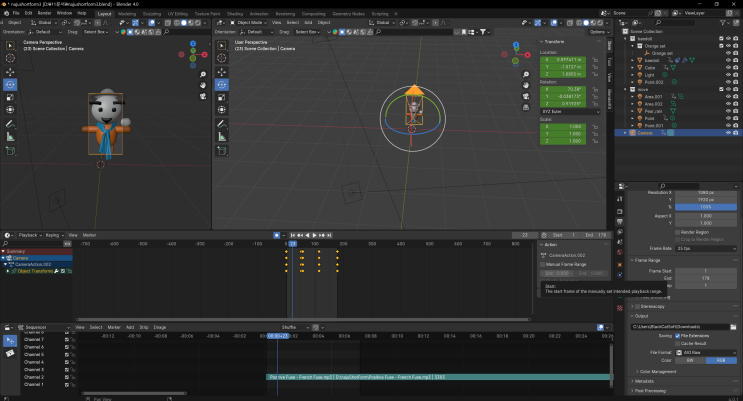The image size is (743, 401).
Task: Select the Cursor tool in left viewport
Action: click(10, 58)
